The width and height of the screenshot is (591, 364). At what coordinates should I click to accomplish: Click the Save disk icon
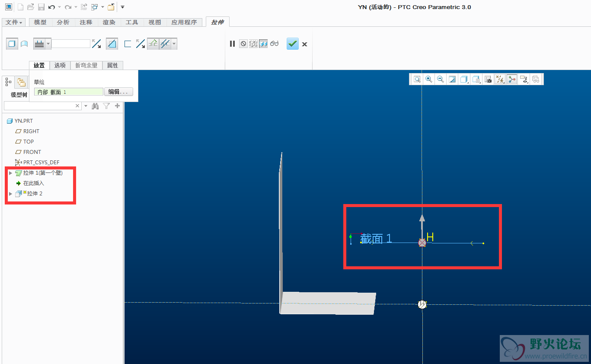click(x=41, y=7)
